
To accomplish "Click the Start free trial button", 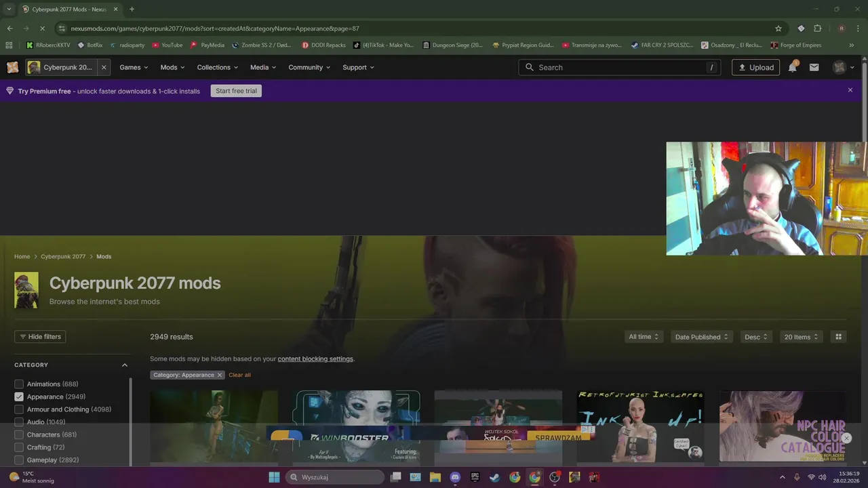I will [x=236, y=91].
